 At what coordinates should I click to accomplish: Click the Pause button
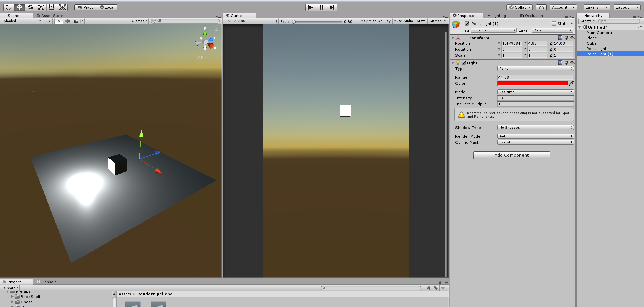point(321,7)
